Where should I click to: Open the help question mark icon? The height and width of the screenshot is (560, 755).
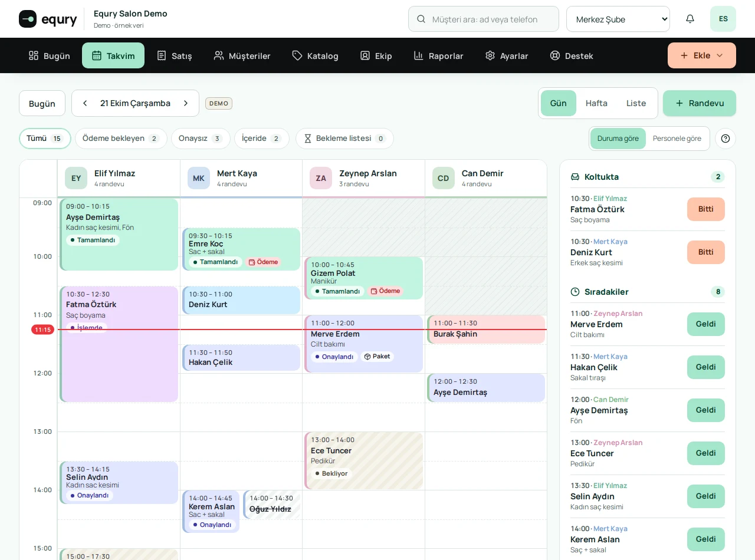point(726,139)
